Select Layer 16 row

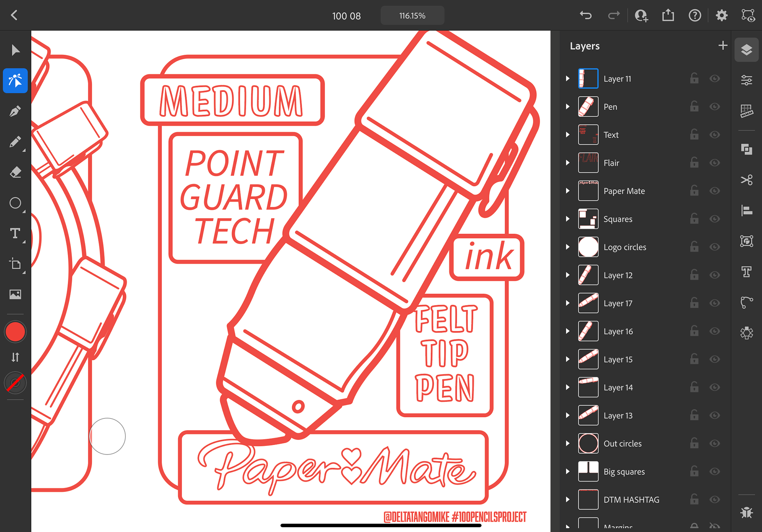click(645, 331)
